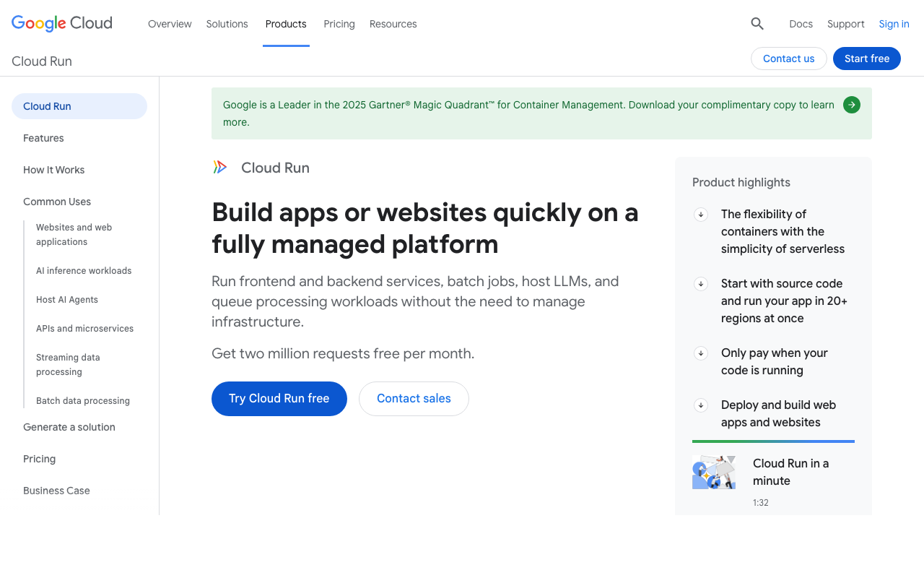Viewport: 924px width, 578px height.
Task: Open Host AI Agents sub-item
Action: click(67, 300)
